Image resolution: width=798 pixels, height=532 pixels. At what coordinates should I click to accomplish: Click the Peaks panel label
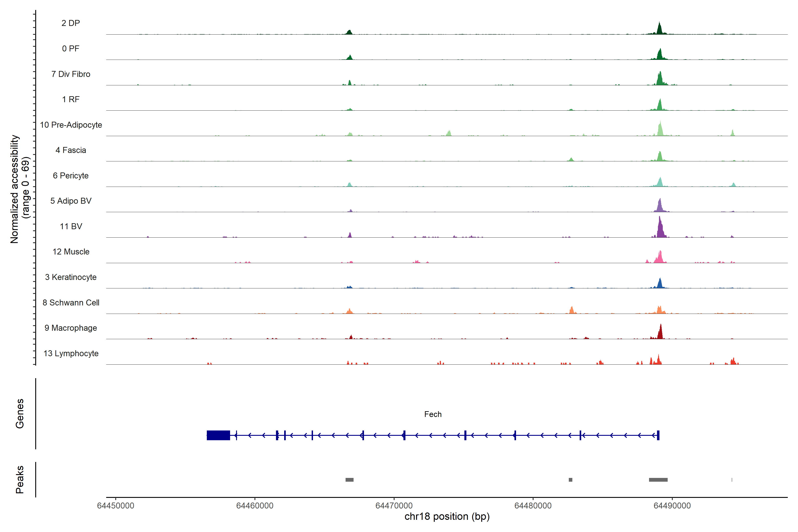click(x=20, y=479)
